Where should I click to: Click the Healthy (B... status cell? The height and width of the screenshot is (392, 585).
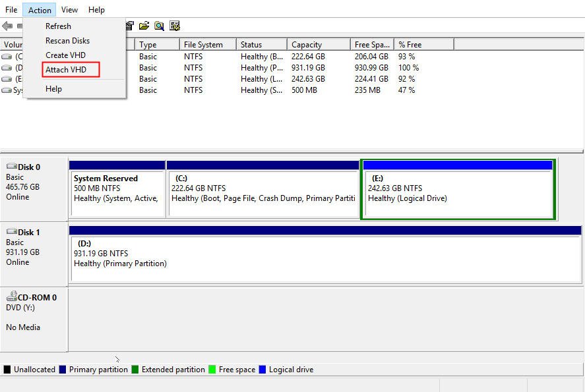(x=262, y=57)
